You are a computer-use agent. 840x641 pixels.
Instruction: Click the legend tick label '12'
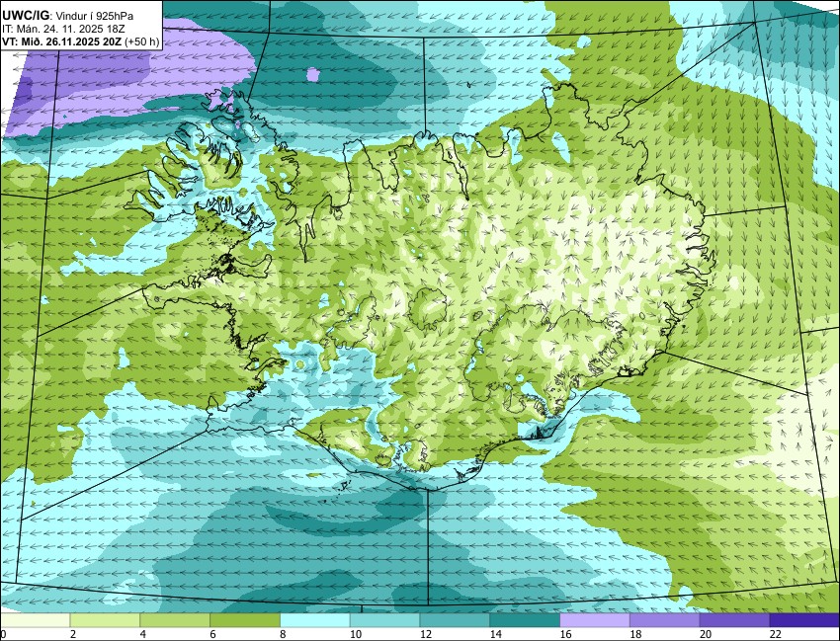(x=426, y=634)
